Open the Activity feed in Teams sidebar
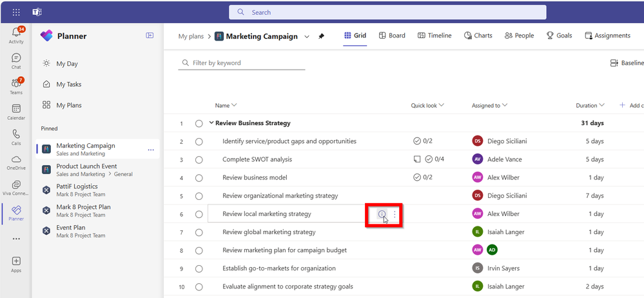644x298 pixels. pos(16,34)
